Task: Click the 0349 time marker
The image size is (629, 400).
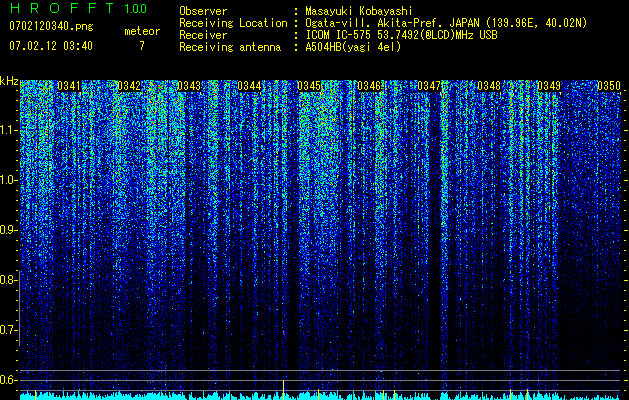Action: coord(549,86)
